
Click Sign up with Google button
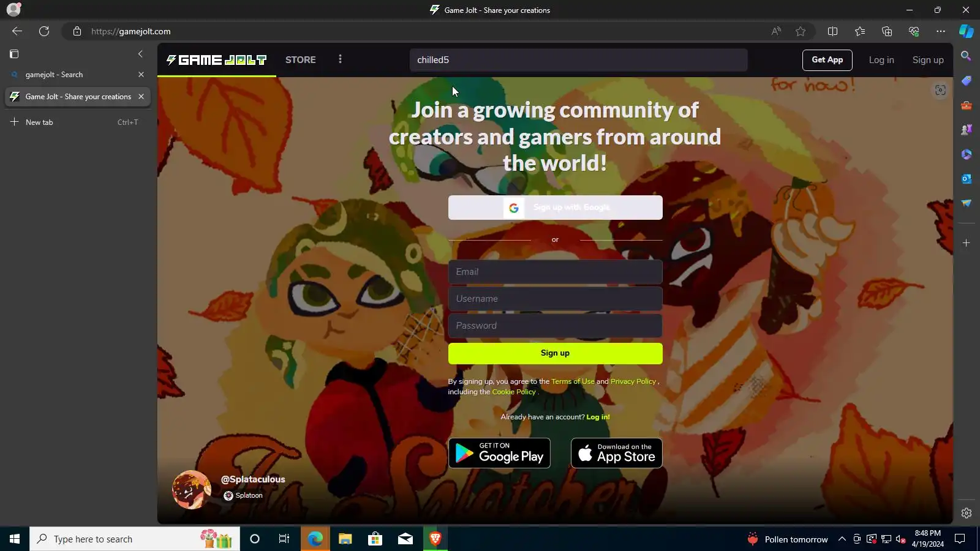(x=555, y=208)
